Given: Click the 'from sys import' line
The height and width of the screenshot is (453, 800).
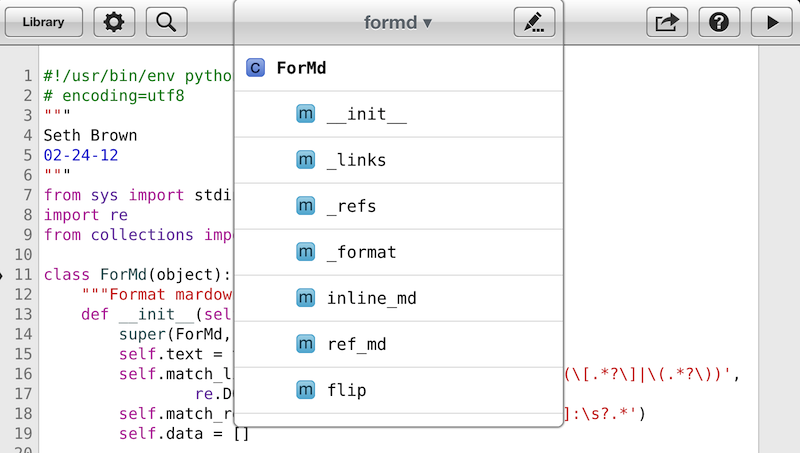Looking at the screenshot, I should (138, 195).
